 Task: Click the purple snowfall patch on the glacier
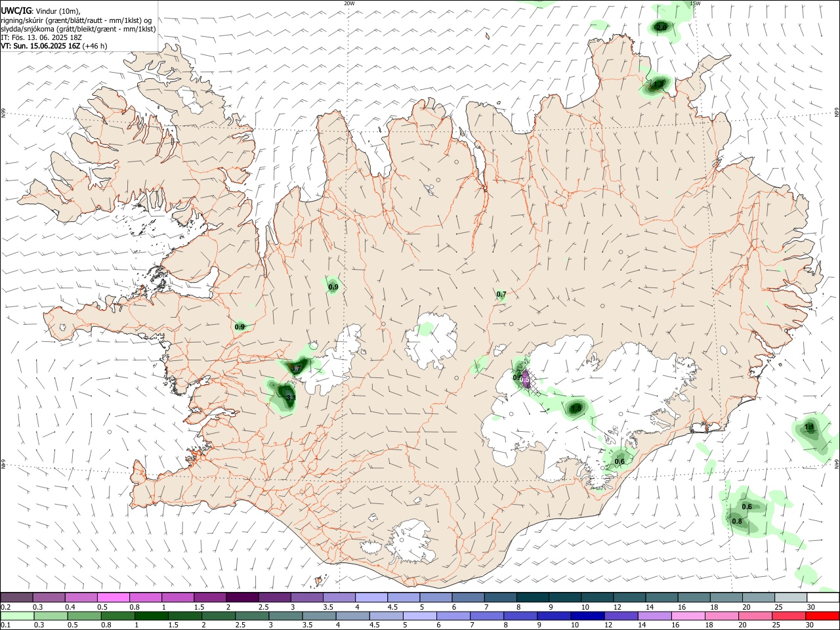[x=526, y=379]
